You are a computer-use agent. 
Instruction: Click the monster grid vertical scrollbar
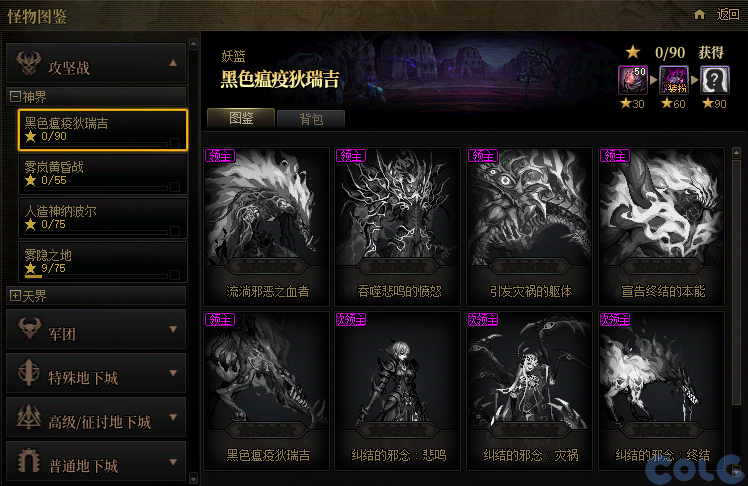pos(736,310)
